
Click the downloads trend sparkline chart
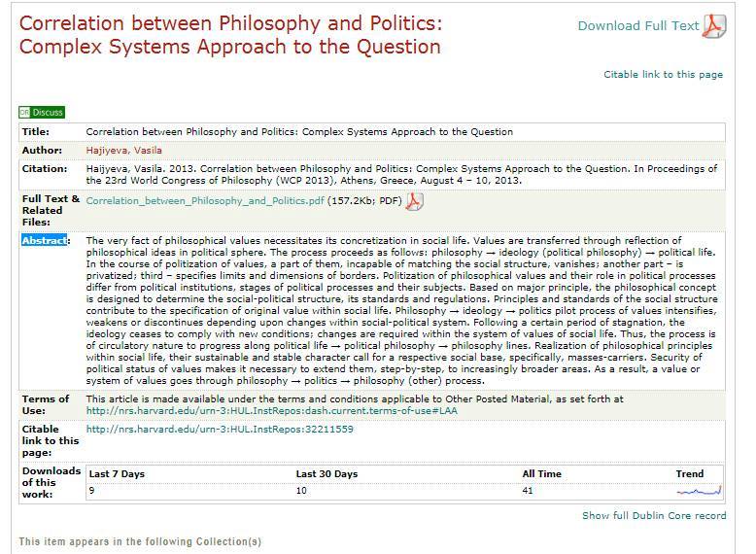click(x=699, y=491)
